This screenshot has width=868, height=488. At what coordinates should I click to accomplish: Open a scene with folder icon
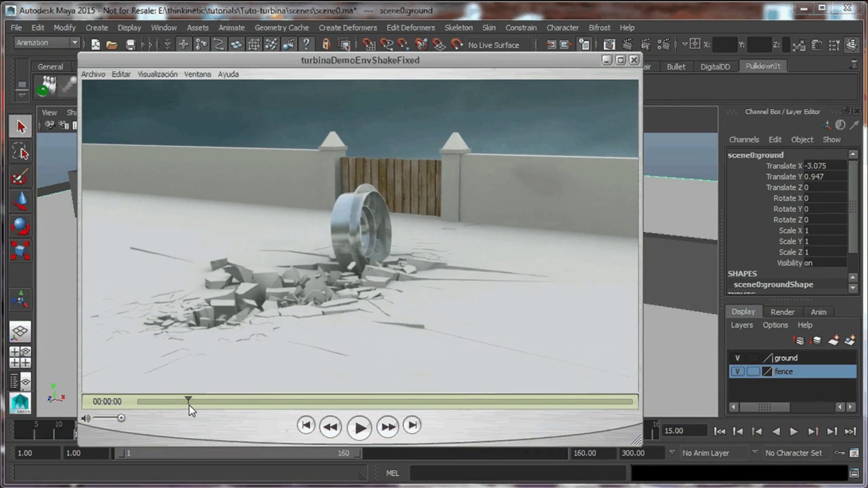[112, 45]
